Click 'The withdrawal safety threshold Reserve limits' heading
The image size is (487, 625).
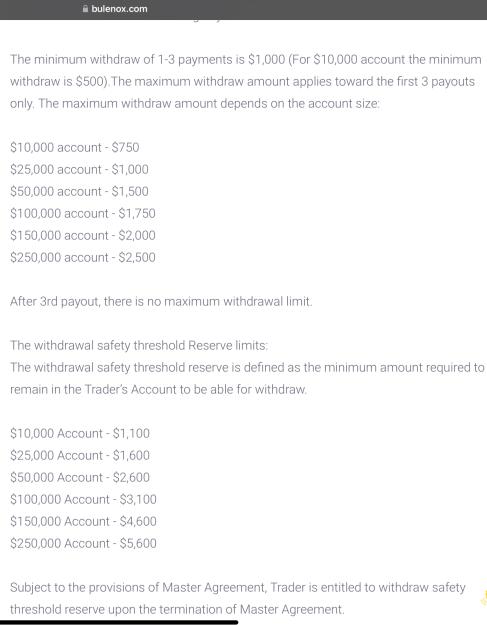pos(139,345)
